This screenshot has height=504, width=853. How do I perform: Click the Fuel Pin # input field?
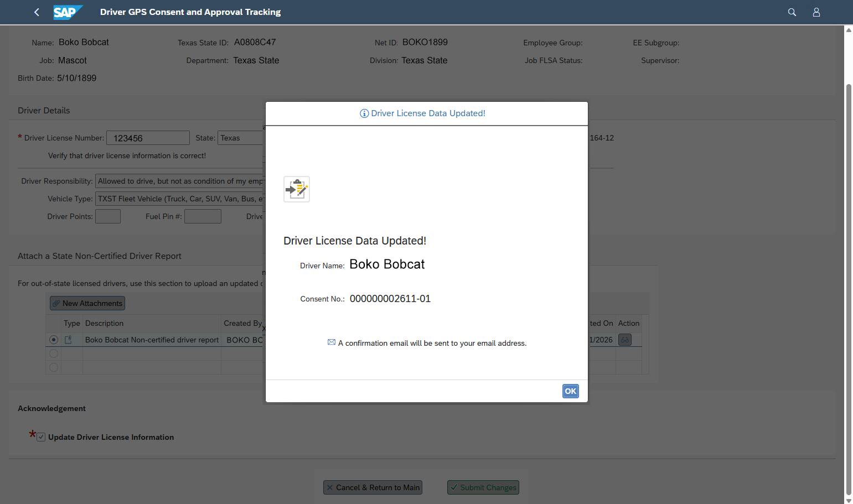[x=203, y=216]
